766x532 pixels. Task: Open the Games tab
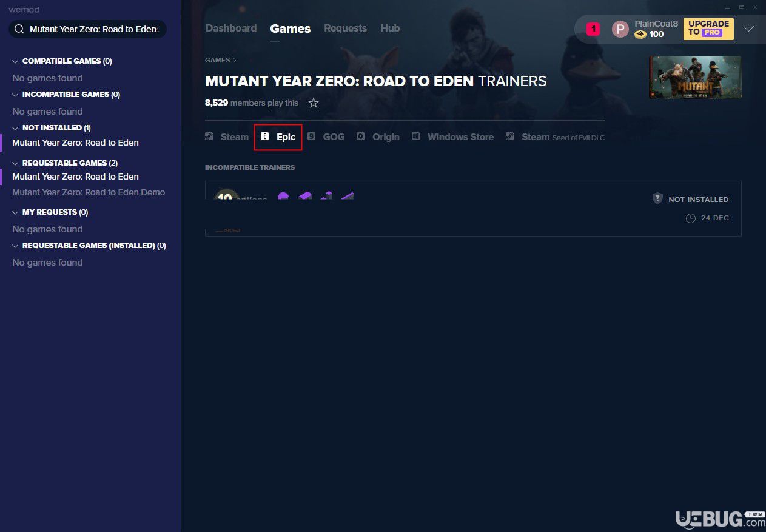(291, 29)
